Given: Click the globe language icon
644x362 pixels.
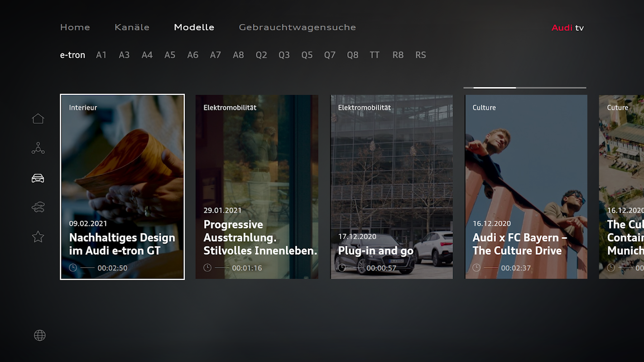Looking at the screenshot, I should pos(40,335).
